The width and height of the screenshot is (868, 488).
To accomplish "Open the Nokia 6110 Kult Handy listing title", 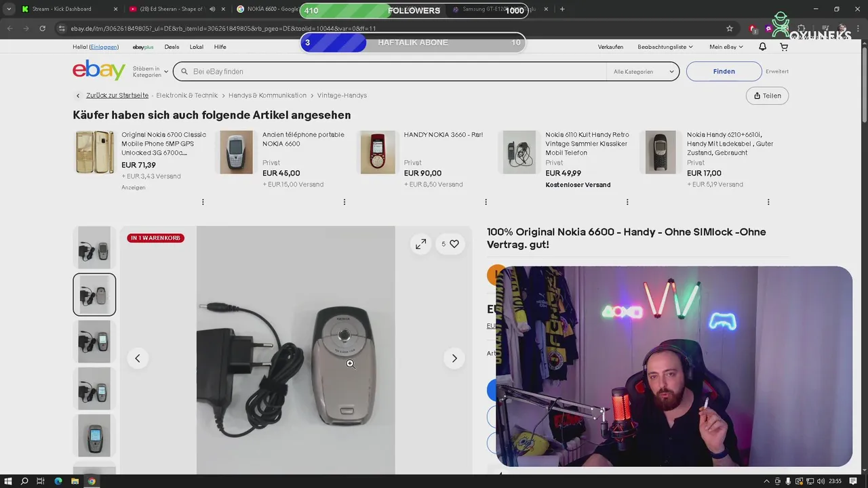I will [587, 144].
